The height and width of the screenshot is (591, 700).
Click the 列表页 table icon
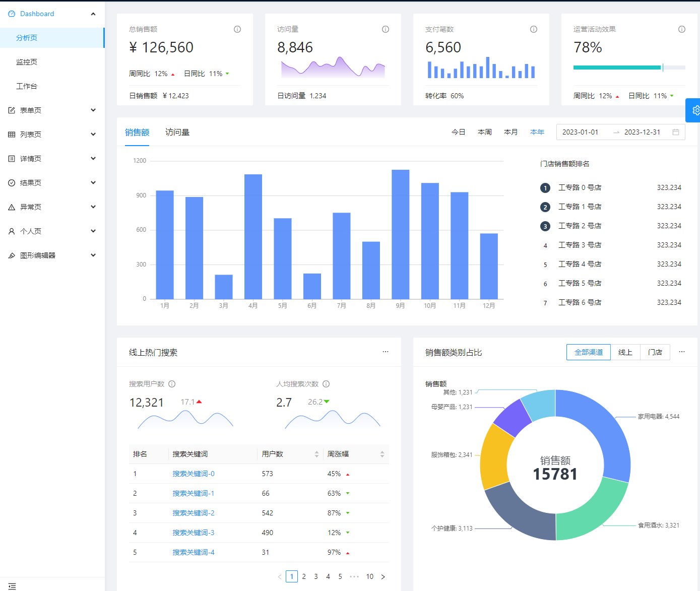[12, 135]
